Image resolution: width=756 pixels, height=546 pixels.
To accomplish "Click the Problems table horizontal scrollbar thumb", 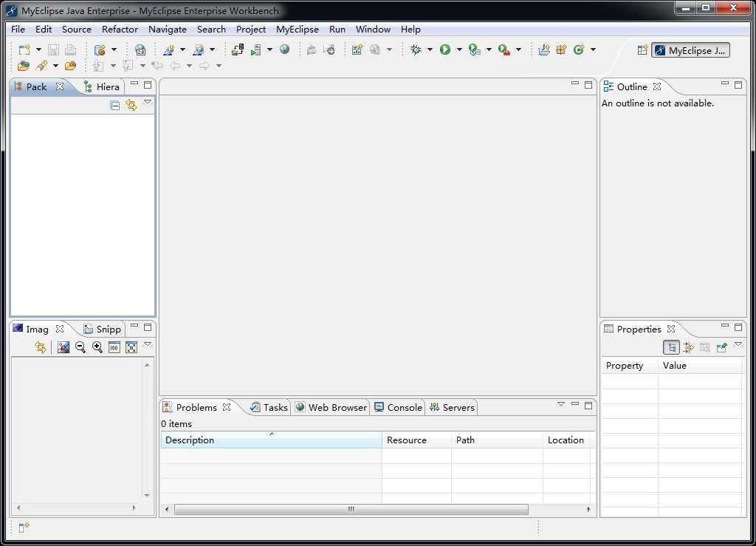I will coord(351,509).
